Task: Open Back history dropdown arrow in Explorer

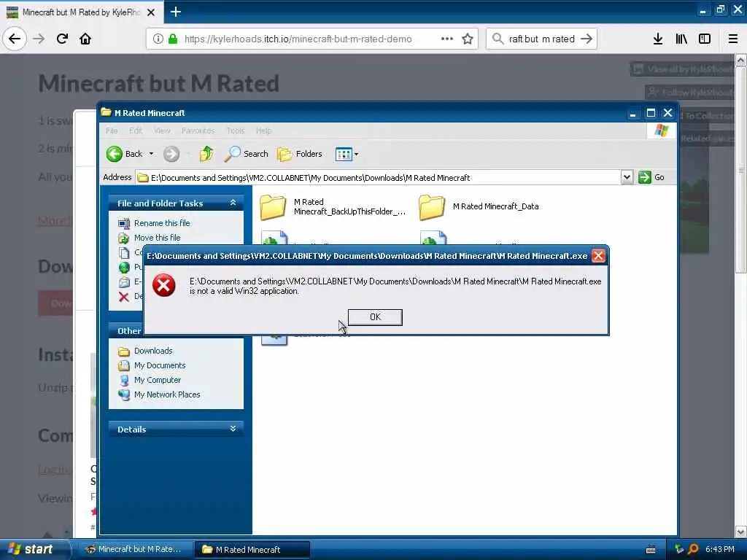Action: coord(151,154)
